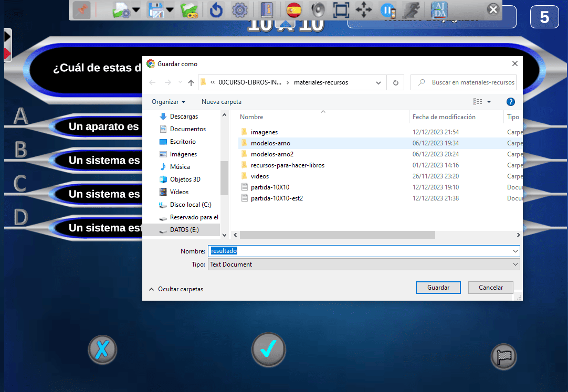
Task: Click the red pushpin icon in toolbar
Action: (x=81, y=10)
